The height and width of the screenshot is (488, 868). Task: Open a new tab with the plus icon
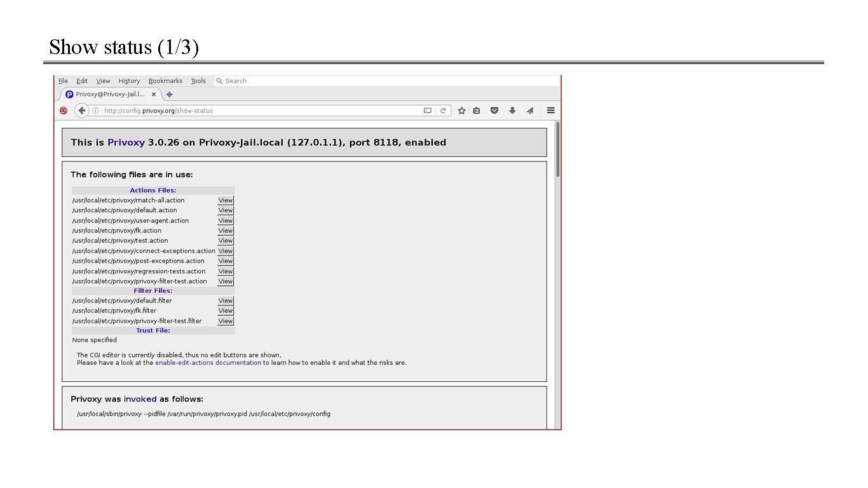click(169, 95)
